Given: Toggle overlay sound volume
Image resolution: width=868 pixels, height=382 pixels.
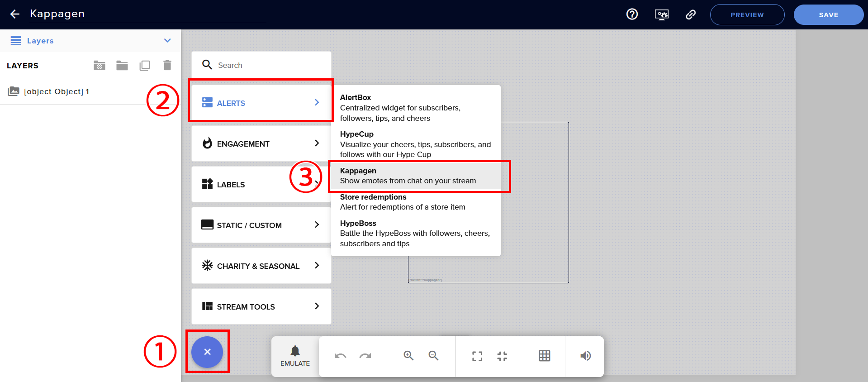Looking at the screenshot, I should 585,356.
